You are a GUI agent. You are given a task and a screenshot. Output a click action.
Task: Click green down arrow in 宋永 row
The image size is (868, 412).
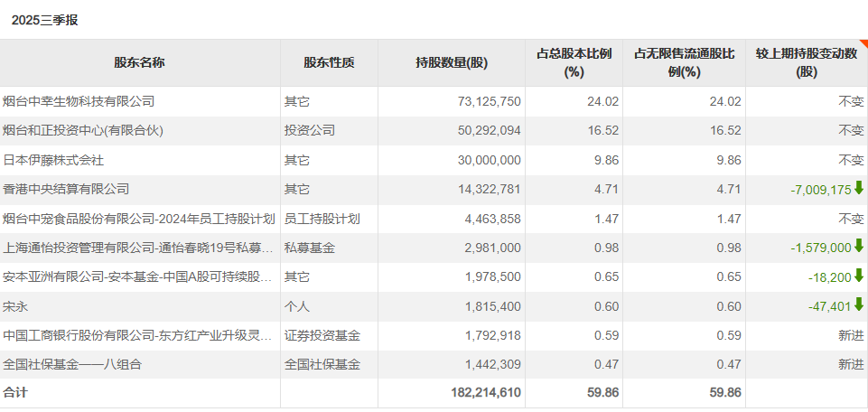[x=859, y=305]
